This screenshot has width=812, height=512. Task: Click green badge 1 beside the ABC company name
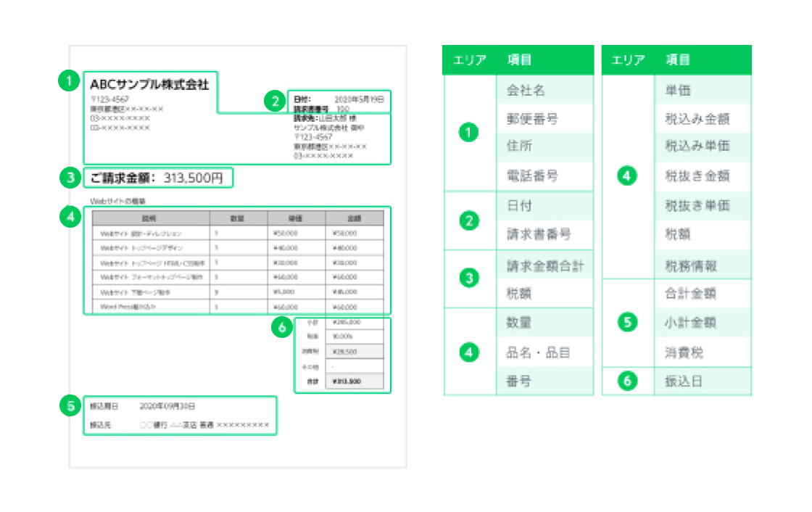pos(67,81)
